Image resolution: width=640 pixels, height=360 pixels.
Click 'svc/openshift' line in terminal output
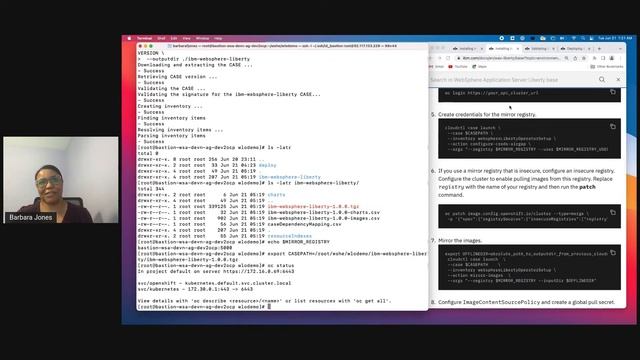[x=214, y=283]
